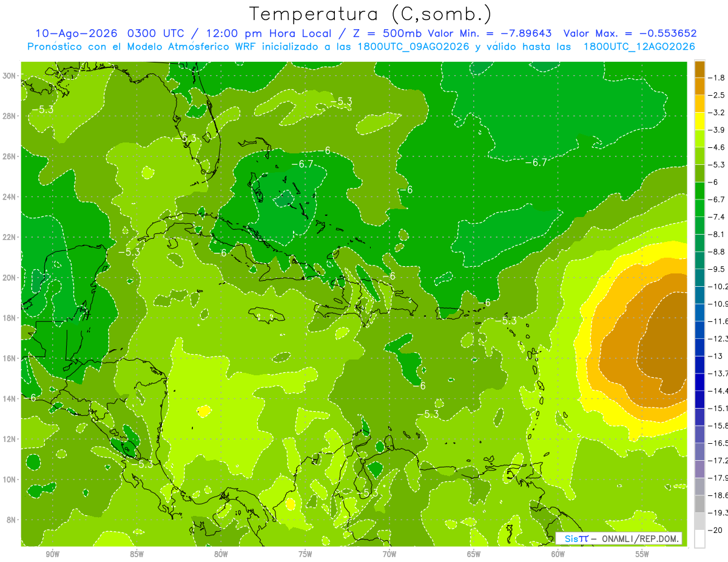The width and height of the screenshot is (728, 562).
Task: Click the "-20" color scale value
Action: 716,530
